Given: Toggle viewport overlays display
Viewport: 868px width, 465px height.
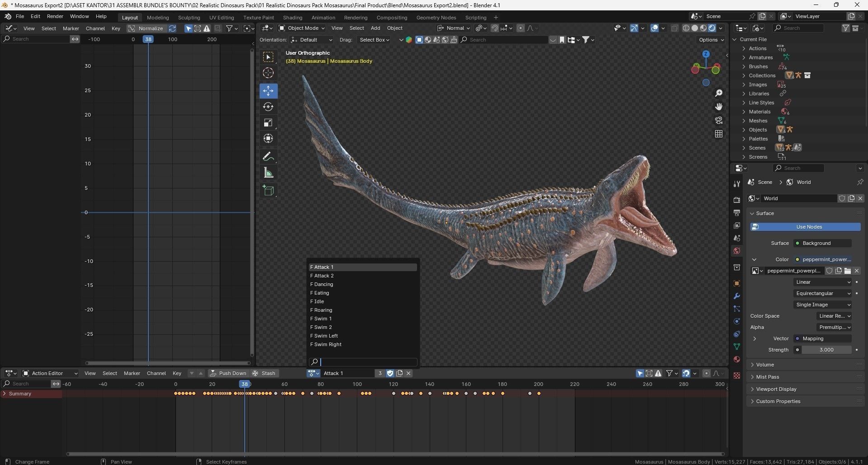Looking at the screenshot, I should 655,28.
